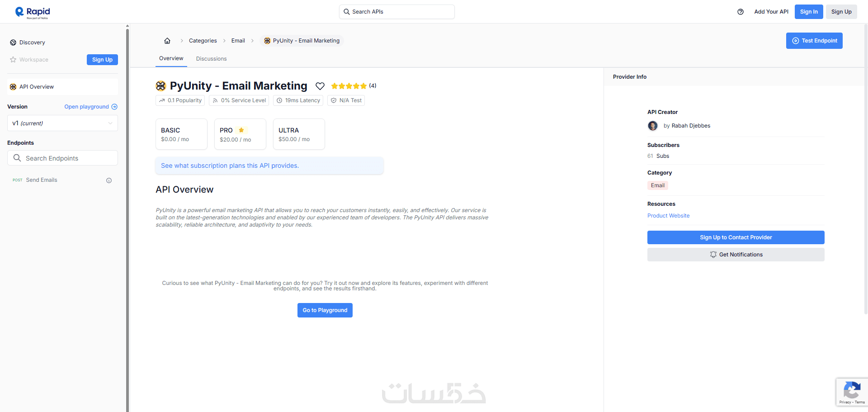Click PyUnity - Email Marketing breadcrumb
The image size is (868, 412).
tap(302, 41)
